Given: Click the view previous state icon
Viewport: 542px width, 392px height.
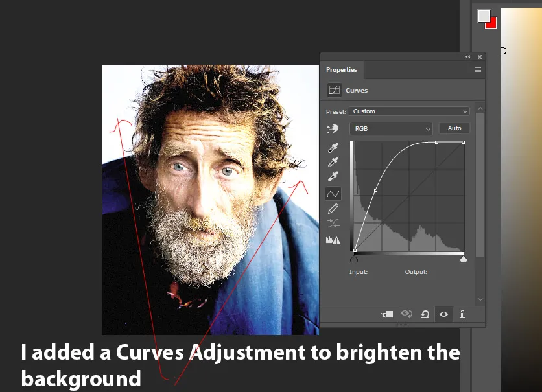Looking at the screenshot, I should coord(406,314).
